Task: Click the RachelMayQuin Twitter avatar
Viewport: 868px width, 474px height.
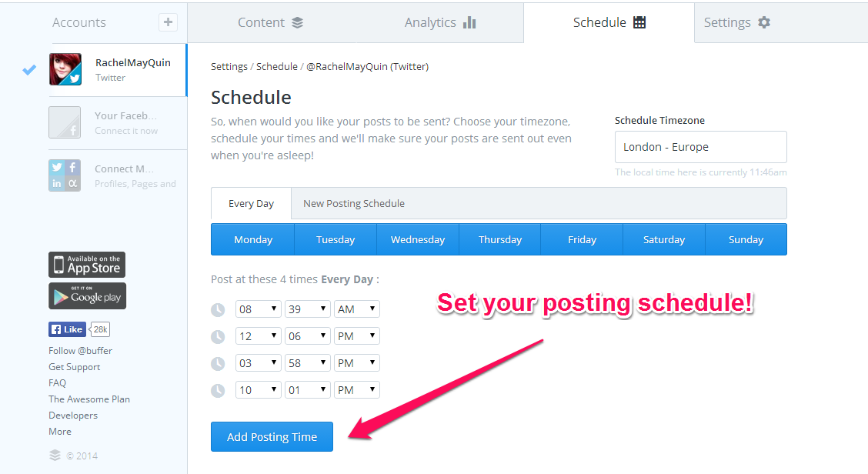Action: 65,69
